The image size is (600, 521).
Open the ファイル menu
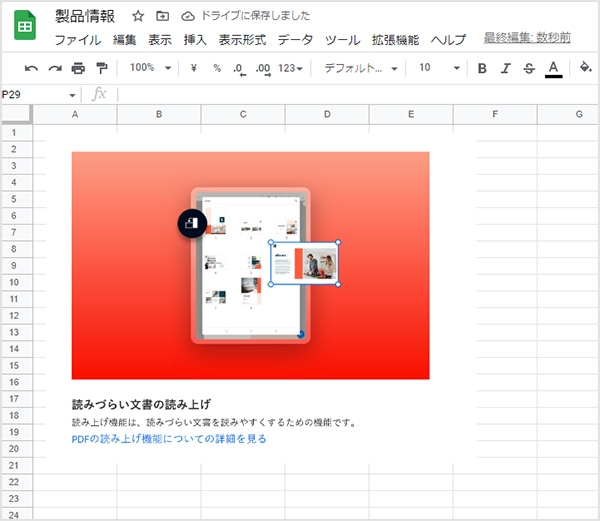78,40
